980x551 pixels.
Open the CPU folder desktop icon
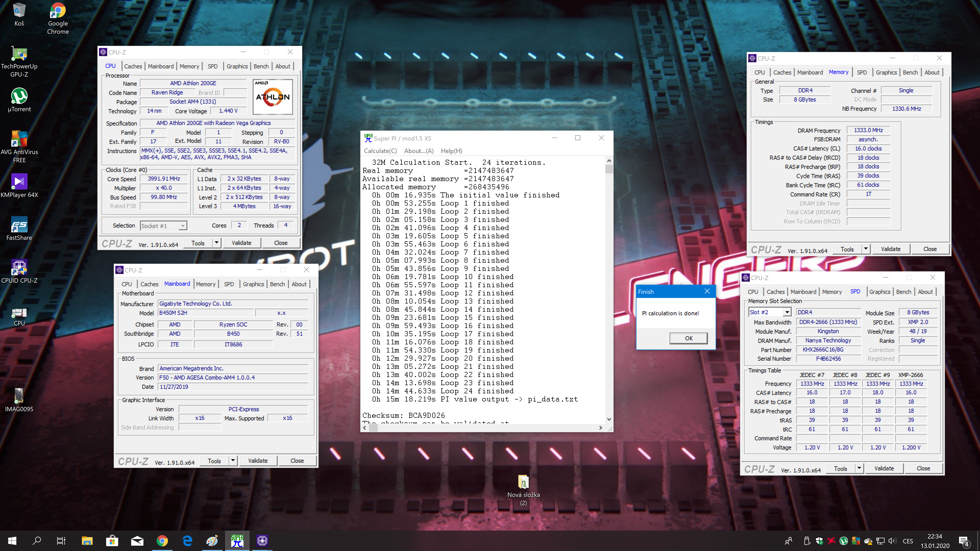pos(19,316)
